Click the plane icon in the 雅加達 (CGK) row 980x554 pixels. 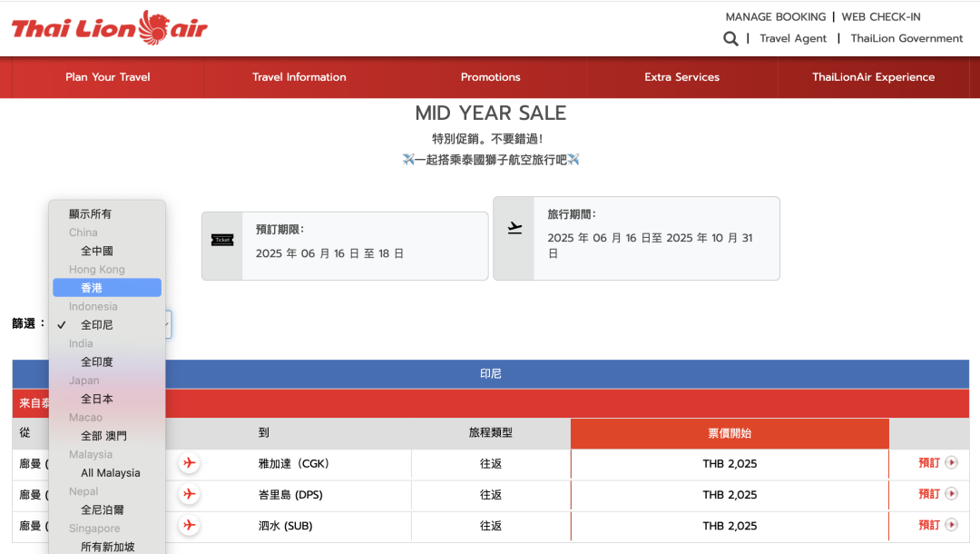[x=190, y=463]
